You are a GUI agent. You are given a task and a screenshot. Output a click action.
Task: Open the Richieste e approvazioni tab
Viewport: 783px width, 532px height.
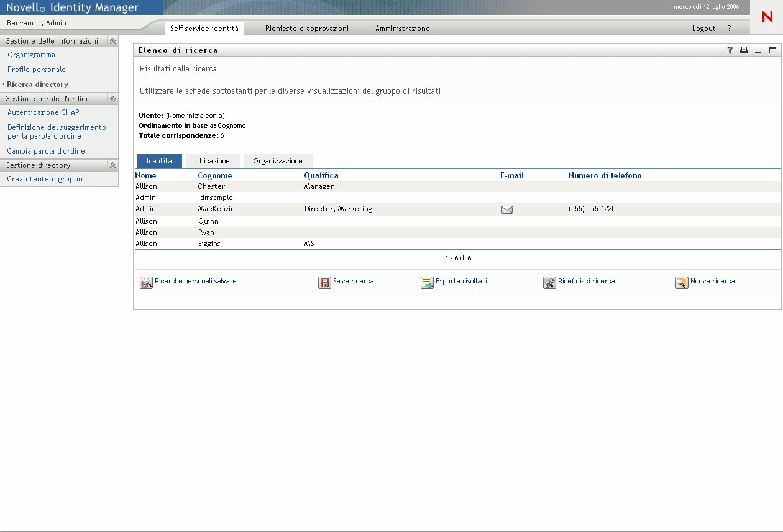tap(307, 29)
